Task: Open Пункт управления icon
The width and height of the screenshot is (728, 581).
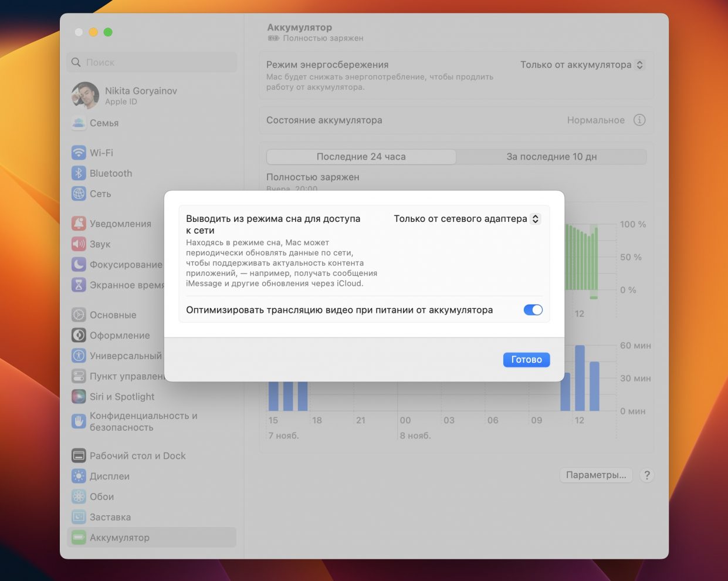Action: click(x=79, y=376)
